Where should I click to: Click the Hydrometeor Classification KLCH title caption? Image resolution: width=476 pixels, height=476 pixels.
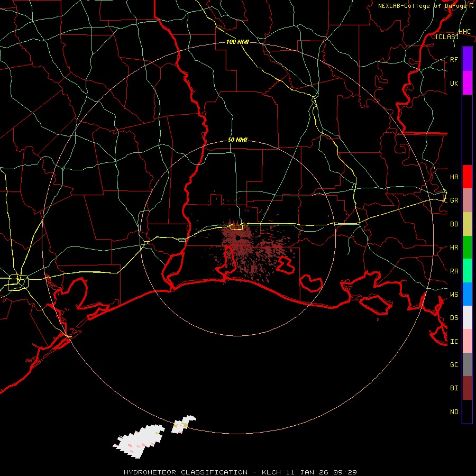240,472
